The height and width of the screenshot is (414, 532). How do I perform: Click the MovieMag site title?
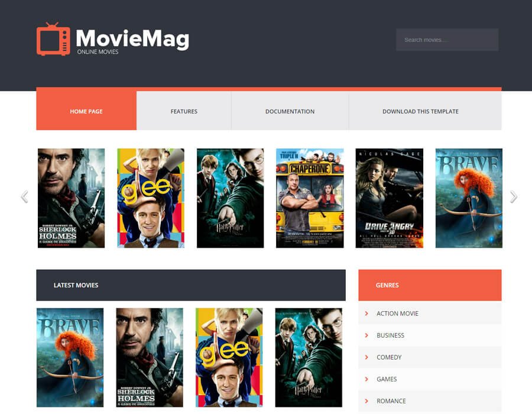click(x=132, y=39)
